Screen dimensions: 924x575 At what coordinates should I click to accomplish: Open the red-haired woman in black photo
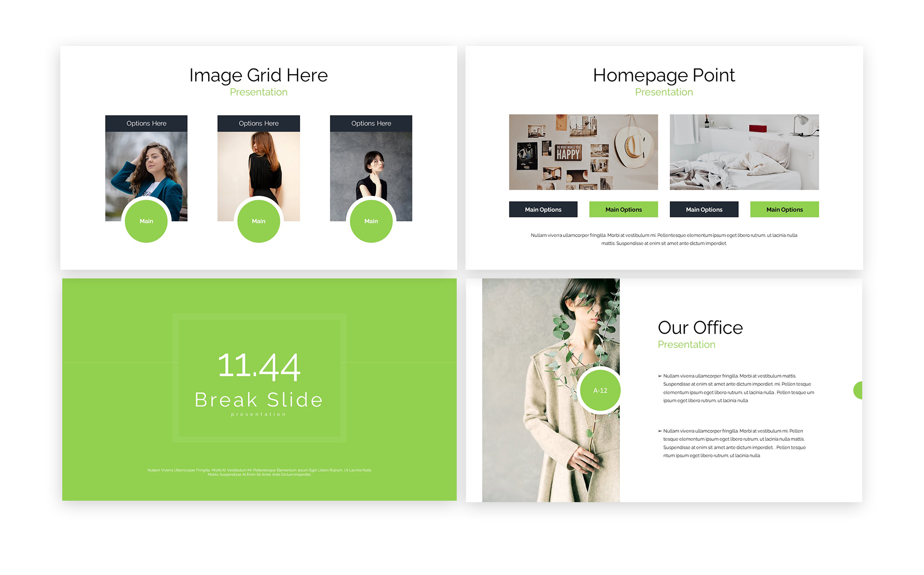259,163
